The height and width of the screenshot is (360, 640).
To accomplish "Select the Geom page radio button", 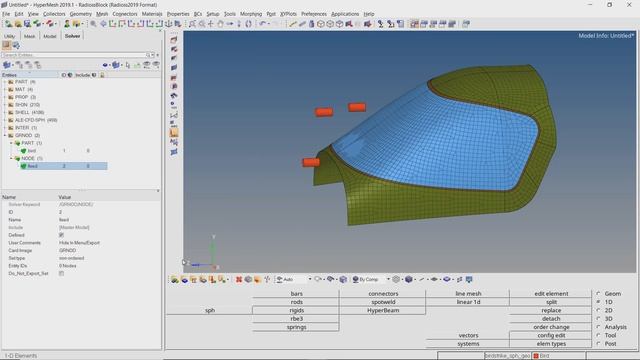I will pyautogui.click(x=598, y=293).
